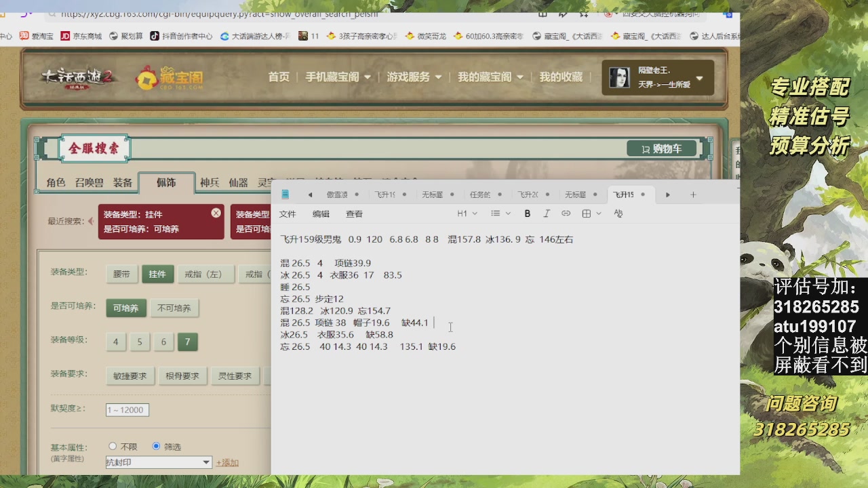The height and width of the screenshot is (488, 868).
Task: Open the 文件 menu in notepad
Action: (288, 213)
